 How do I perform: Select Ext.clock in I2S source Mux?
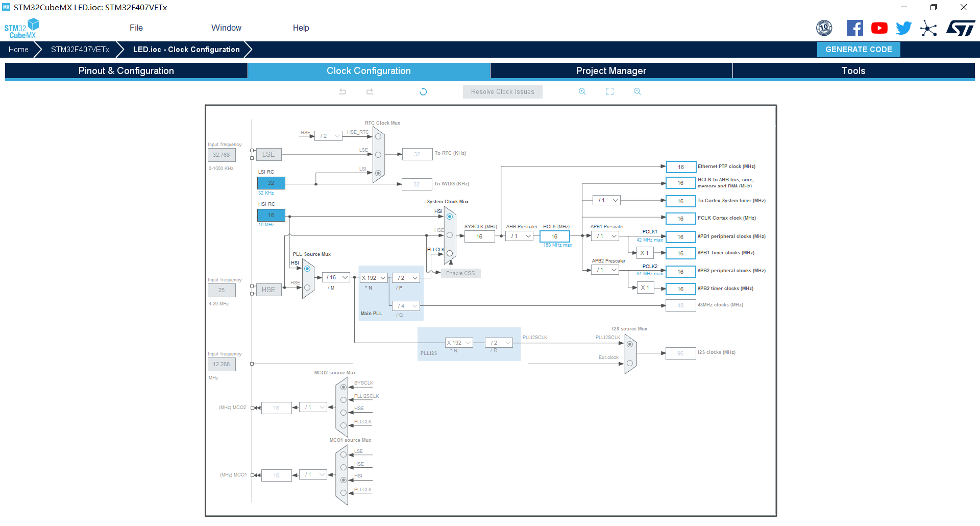click(630, 363)
